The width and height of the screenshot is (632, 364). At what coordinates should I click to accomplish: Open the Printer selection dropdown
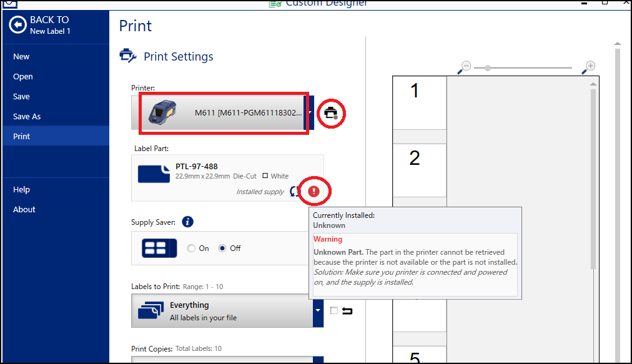[x=222, y=113]
